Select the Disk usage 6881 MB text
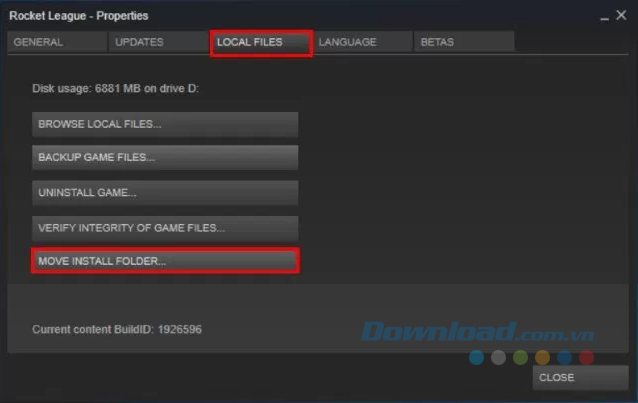Screen dimensions: 638x403 (x=116, y=88)
